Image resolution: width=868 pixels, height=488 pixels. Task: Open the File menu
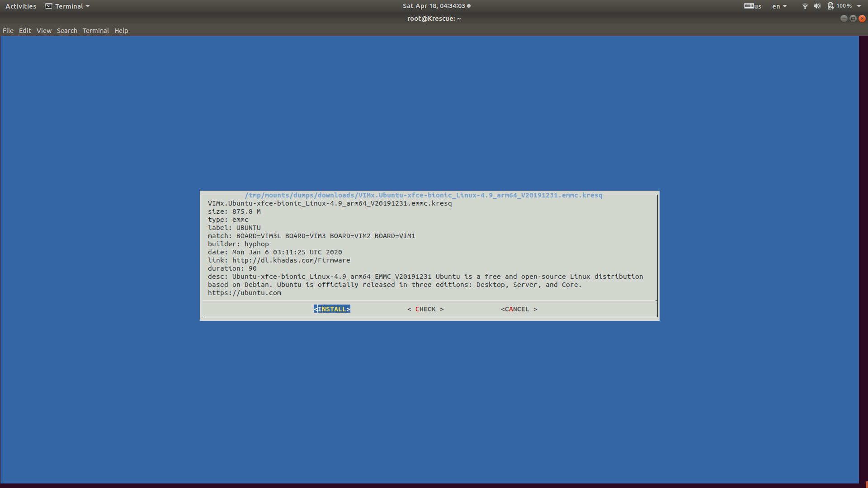(8, 31)
